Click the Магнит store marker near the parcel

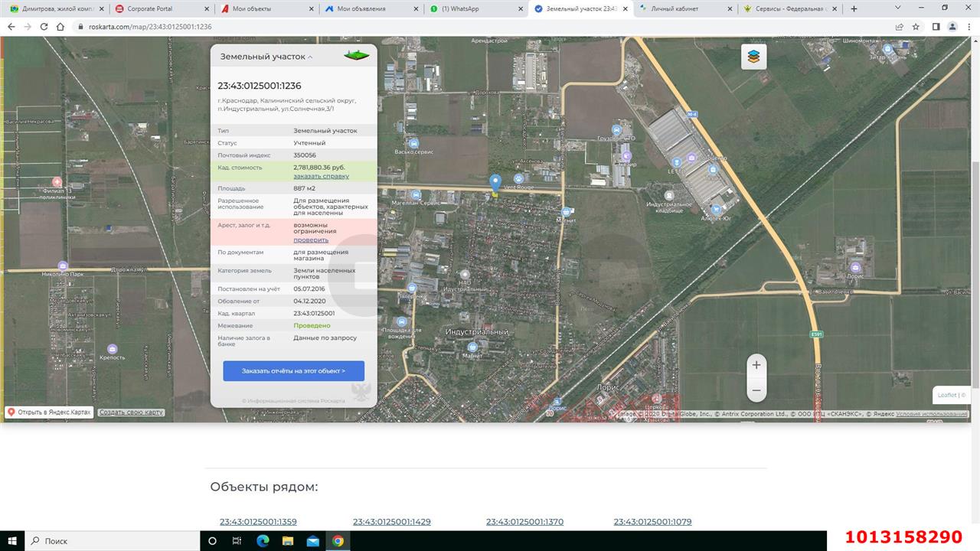click(566, 212)
